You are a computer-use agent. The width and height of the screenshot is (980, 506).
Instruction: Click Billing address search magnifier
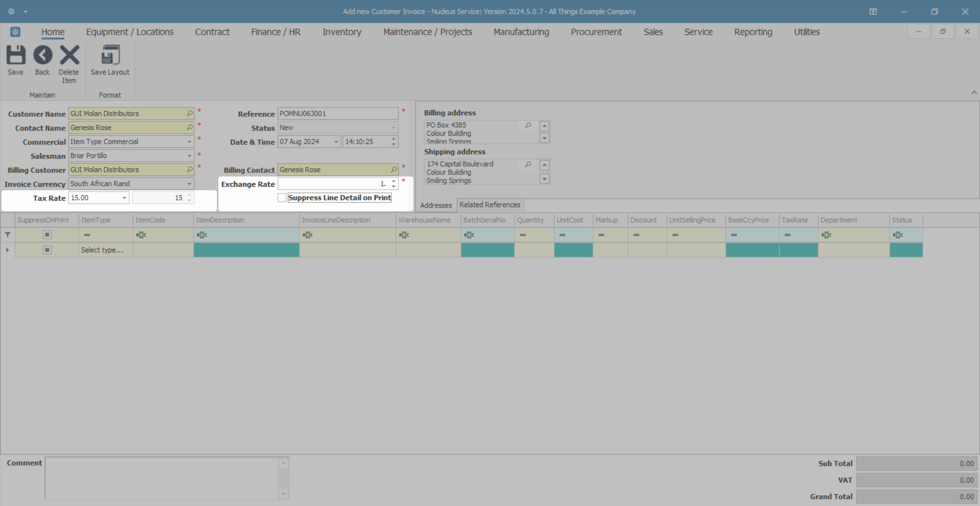point(528,125)
